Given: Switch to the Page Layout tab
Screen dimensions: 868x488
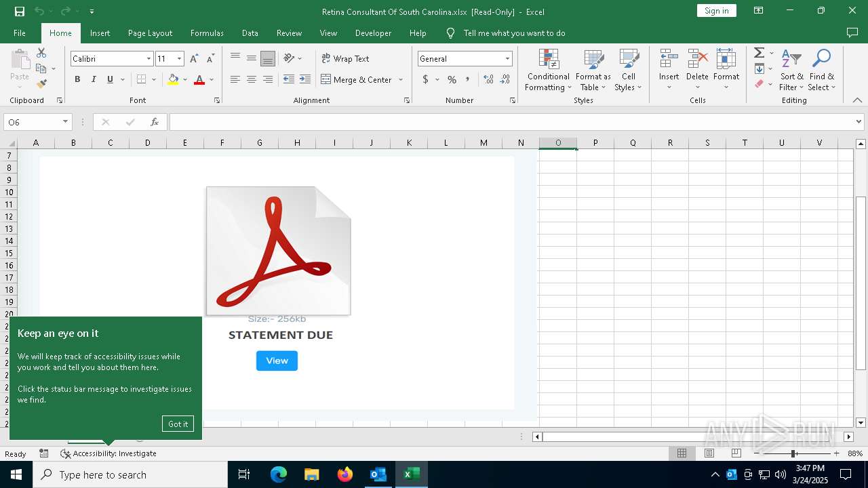Looking at the screenshot, I should pyautogui.click(x=150, y=33).
